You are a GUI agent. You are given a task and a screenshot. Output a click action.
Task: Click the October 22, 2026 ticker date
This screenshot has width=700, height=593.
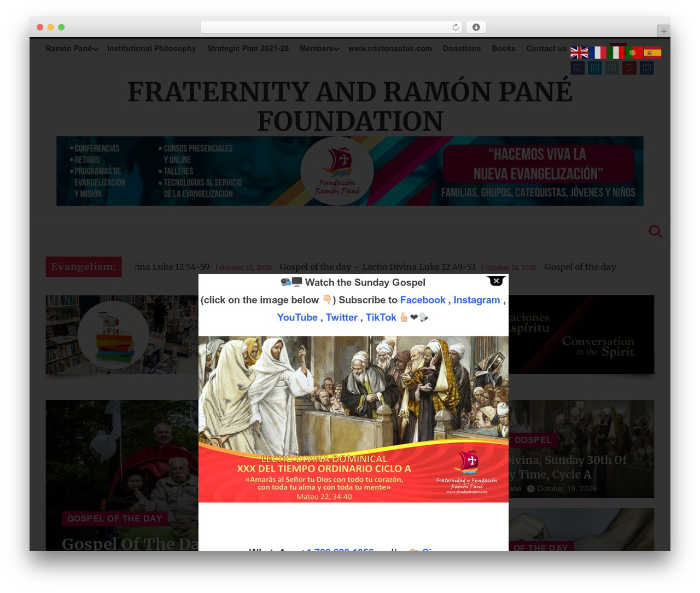(246, 268)
